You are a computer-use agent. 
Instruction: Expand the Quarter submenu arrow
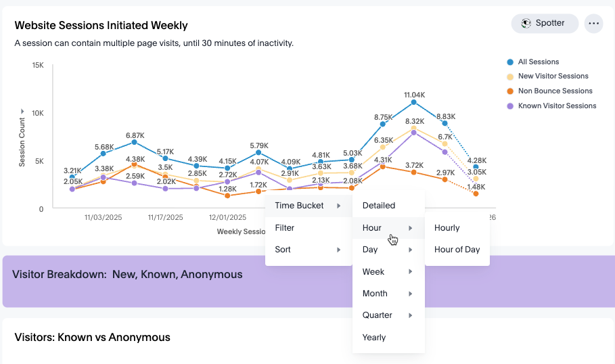click(x=410, y=315)
